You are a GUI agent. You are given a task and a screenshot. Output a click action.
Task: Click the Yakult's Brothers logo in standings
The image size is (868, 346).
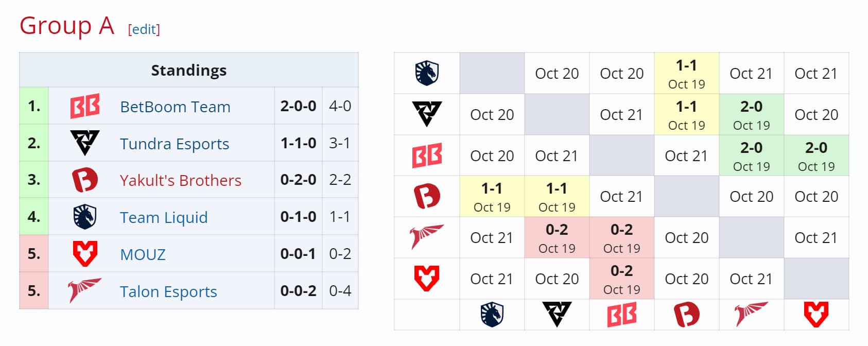(85, 180)
